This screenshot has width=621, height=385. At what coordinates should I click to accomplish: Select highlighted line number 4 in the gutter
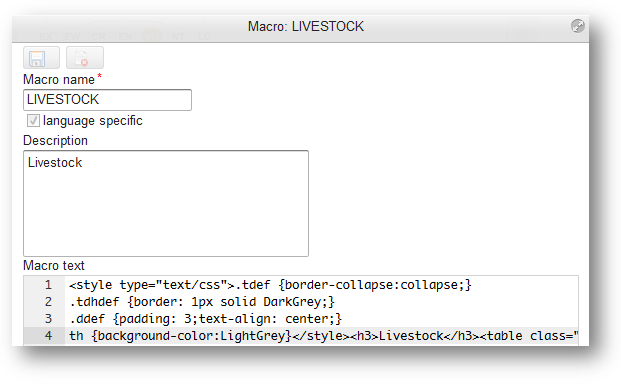[48, 336]
